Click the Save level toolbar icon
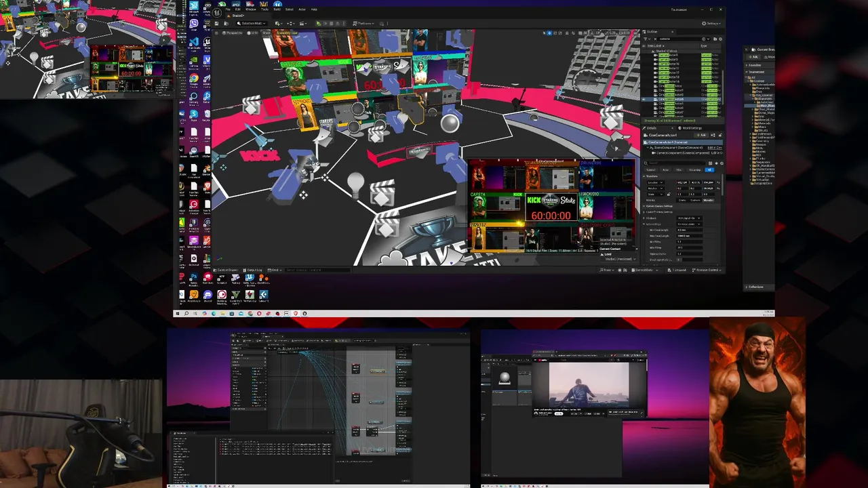Viewport: 868px width, 488px height. (x=216, y=24)
